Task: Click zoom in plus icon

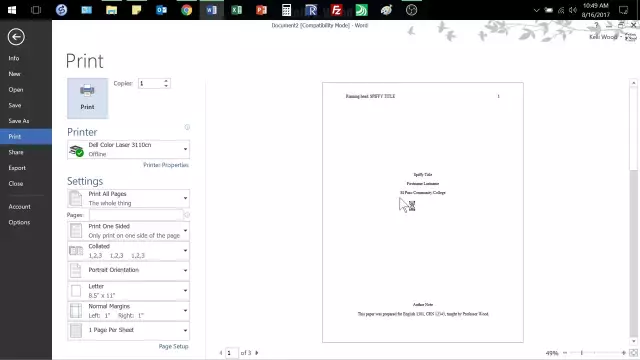Action: [x=624, y=353]
